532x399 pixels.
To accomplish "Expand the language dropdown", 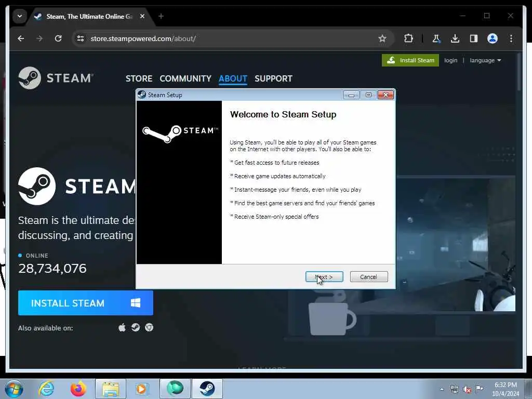I will coord(485,60).
